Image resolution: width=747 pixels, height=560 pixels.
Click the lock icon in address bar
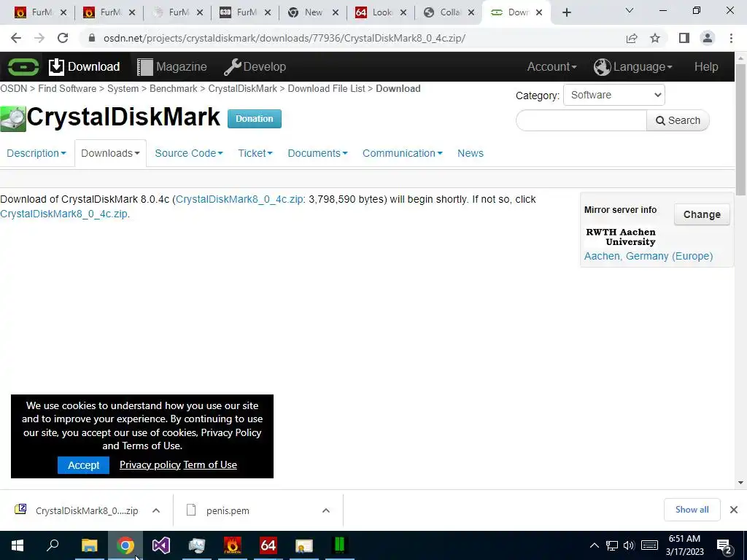tap(92, 38)
